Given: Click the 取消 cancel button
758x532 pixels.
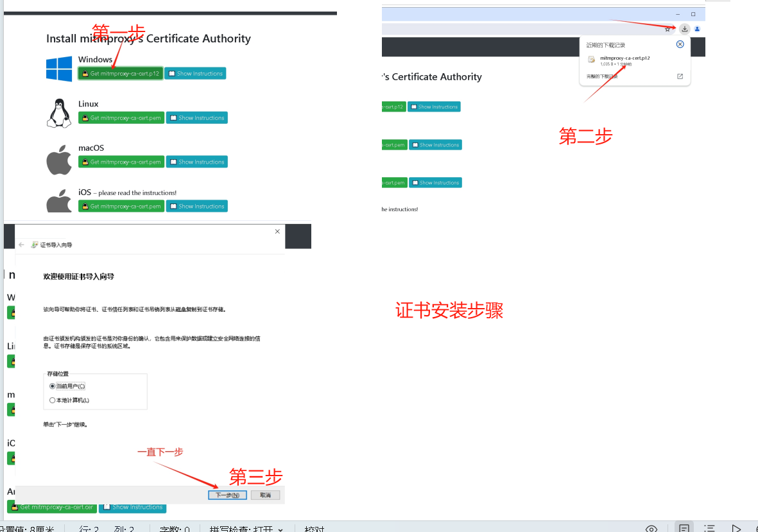Looking at the screenshot, I should point(266,495).
